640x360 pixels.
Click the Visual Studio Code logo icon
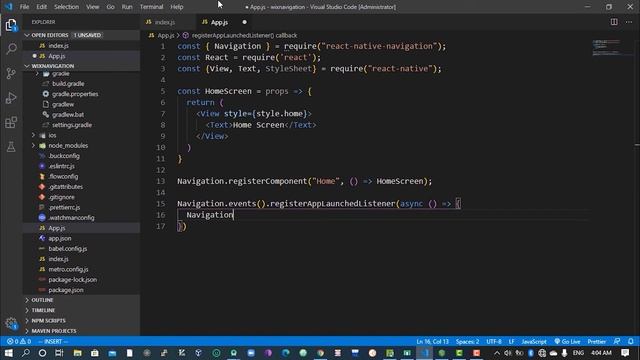coord(9,7)
